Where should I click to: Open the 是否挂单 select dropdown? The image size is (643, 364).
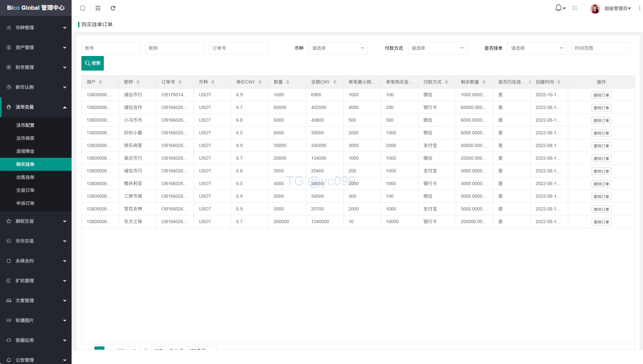[x=537, y=48]
